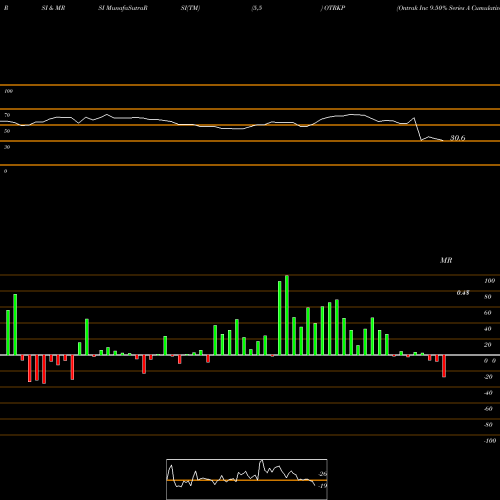The width and height of the screenshot is (500, 500).
Task: Click the 0.48 value near MR
Action: coord(463,293)
